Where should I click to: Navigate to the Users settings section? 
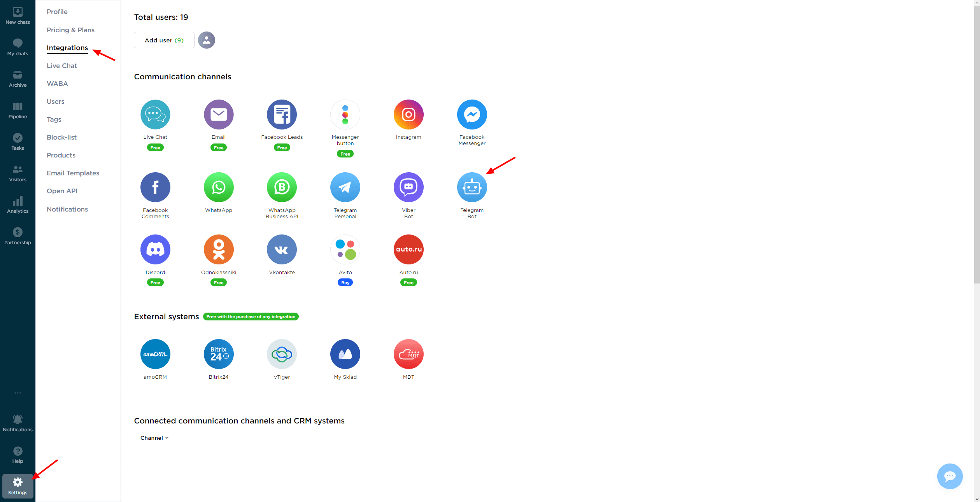(x=56, y=101)
